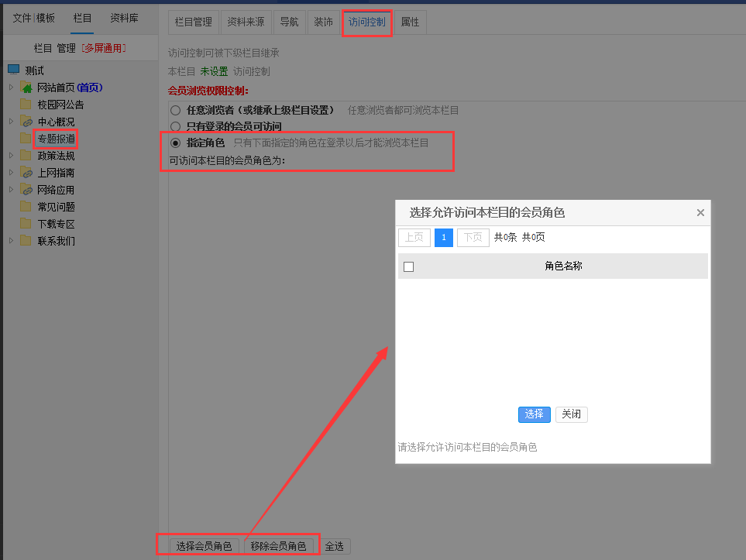The image size is (746, 560).
Task: Select the 任意浏览者 radio option
Action: tap(176, 110)
